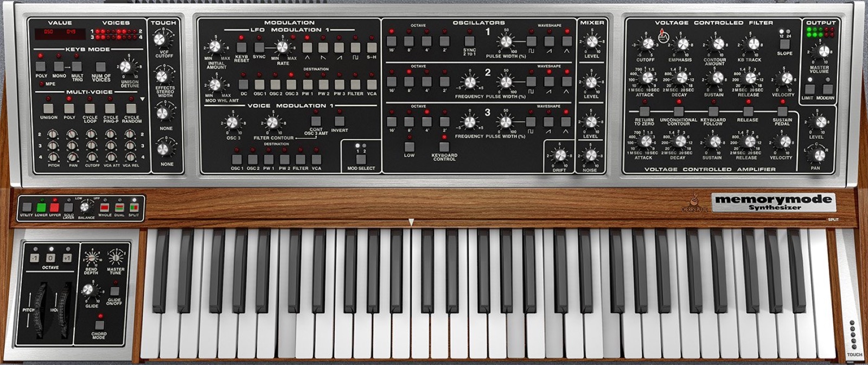
Task: Route LFO modulation to OSC 3 destination
Action: pos(292,84)
